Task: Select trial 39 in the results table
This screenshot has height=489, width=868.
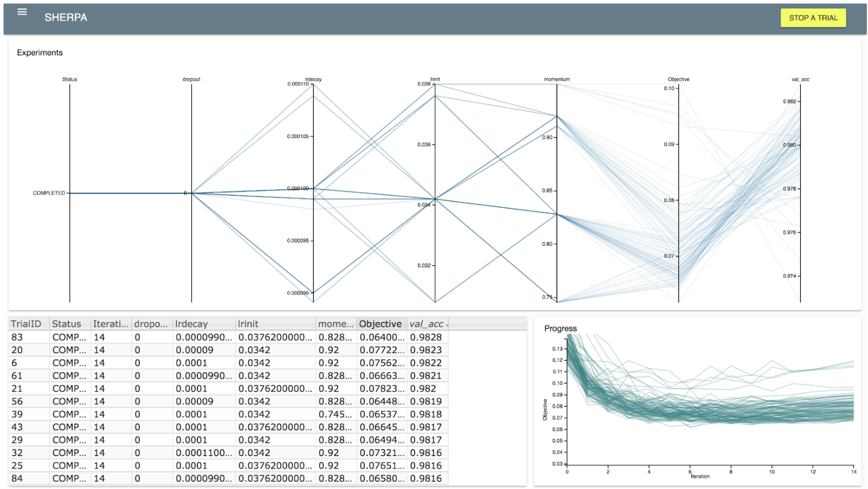Action: pyautogui.click(x=177, y=414)
